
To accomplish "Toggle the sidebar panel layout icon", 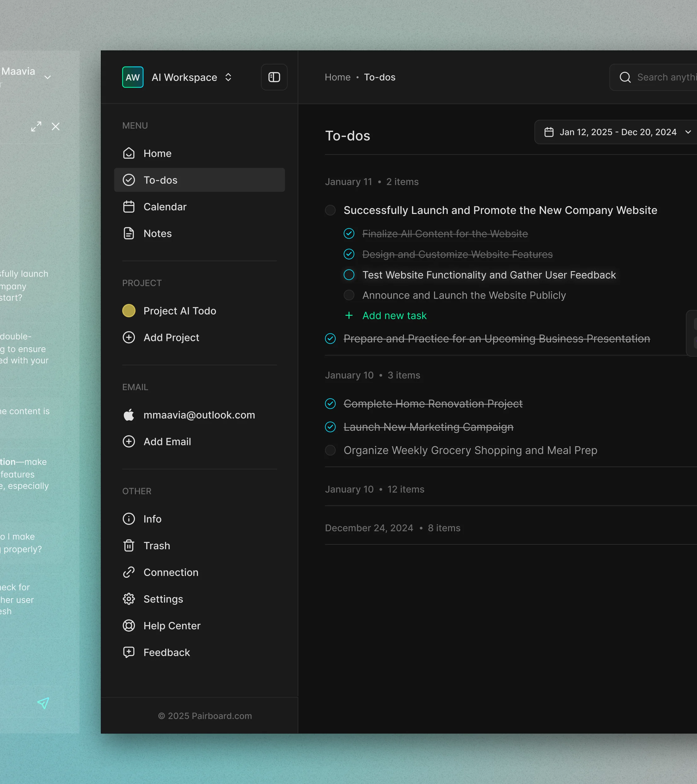I will 274,77.
